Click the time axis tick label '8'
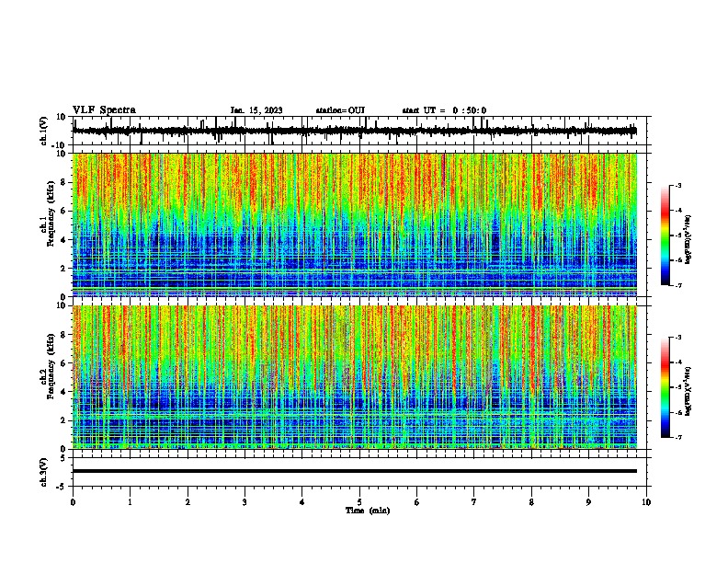Viewport: 728px width, 563px height. (x=531, y=502)
